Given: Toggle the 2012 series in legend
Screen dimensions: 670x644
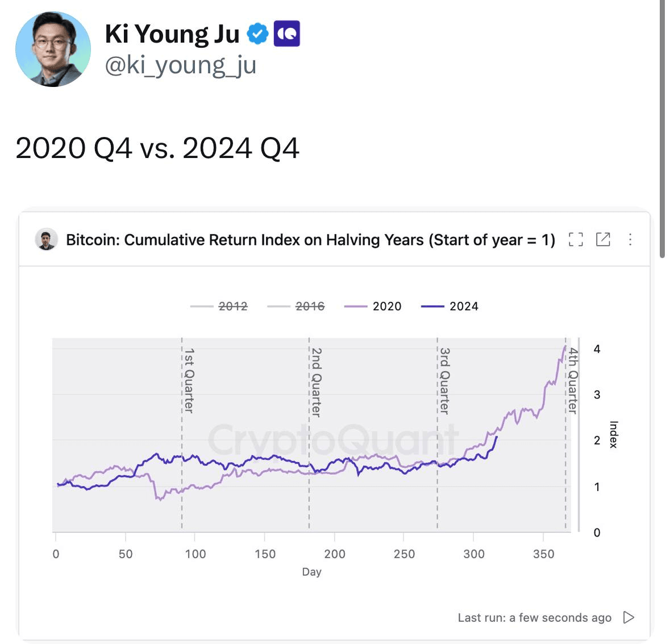Looking at the screenshot, I should [x=219, y=306].
